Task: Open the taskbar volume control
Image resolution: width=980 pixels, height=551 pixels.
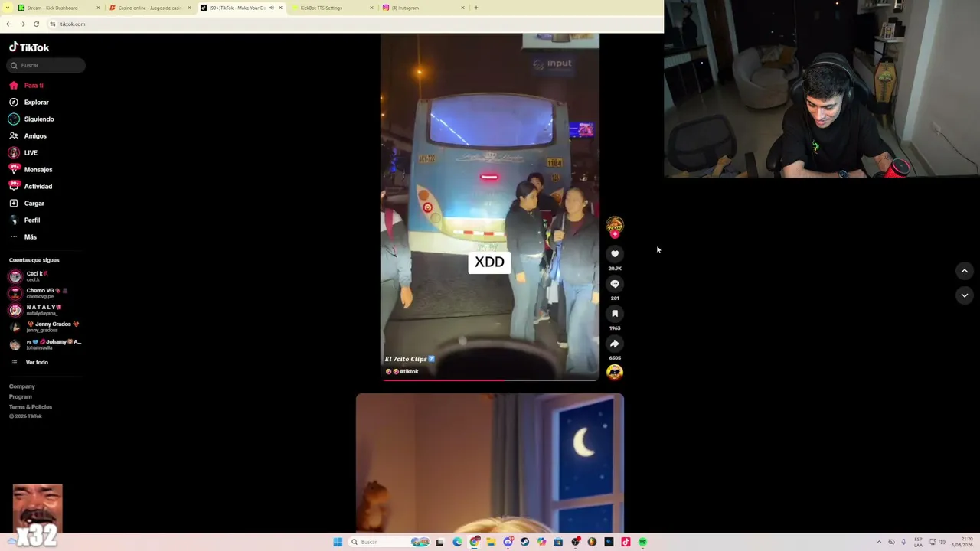Action: (942, 542)
